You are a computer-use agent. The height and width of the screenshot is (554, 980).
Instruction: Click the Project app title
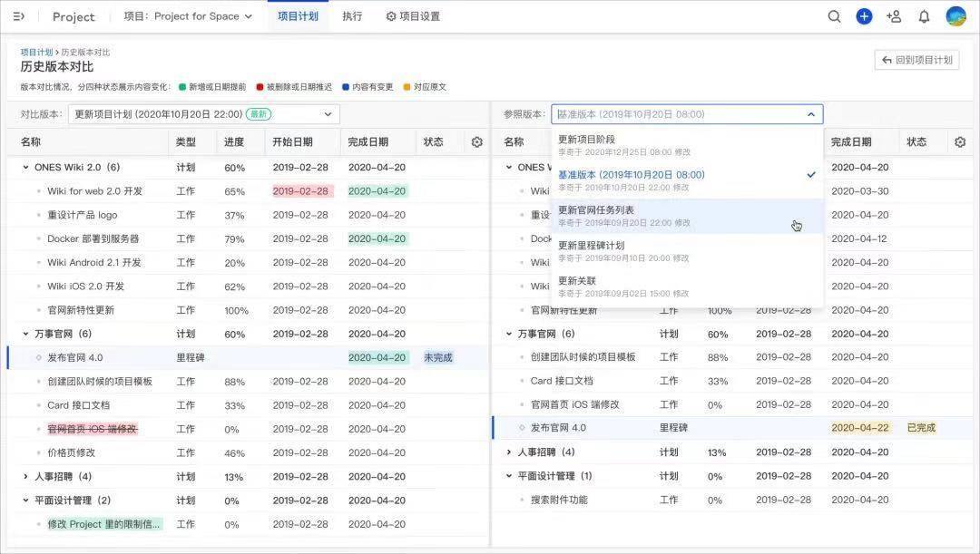pos(73,17)
